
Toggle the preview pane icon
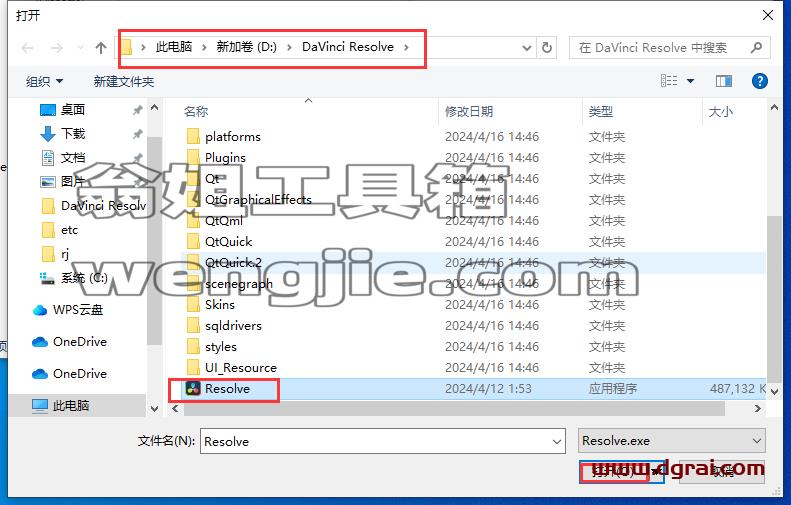[x=724, y=81]
